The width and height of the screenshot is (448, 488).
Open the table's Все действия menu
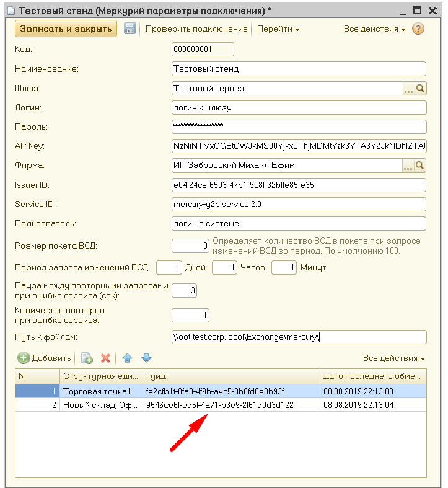pos(394,358)
